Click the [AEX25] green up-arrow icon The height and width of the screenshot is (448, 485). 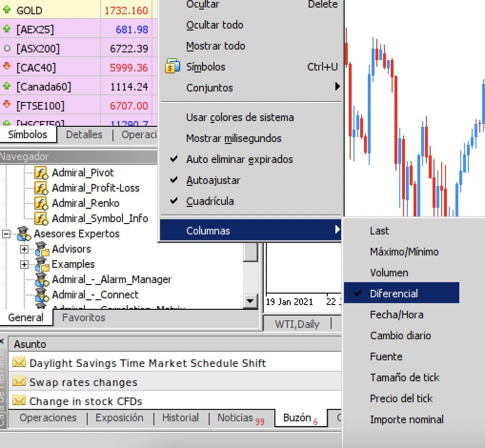pos(7,29)
